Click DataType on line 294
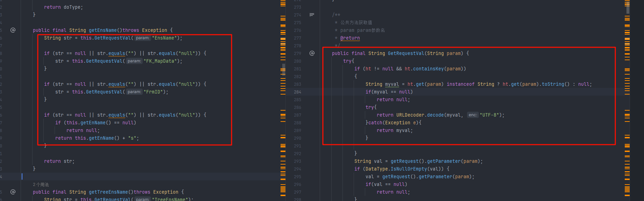 point(376,169)
